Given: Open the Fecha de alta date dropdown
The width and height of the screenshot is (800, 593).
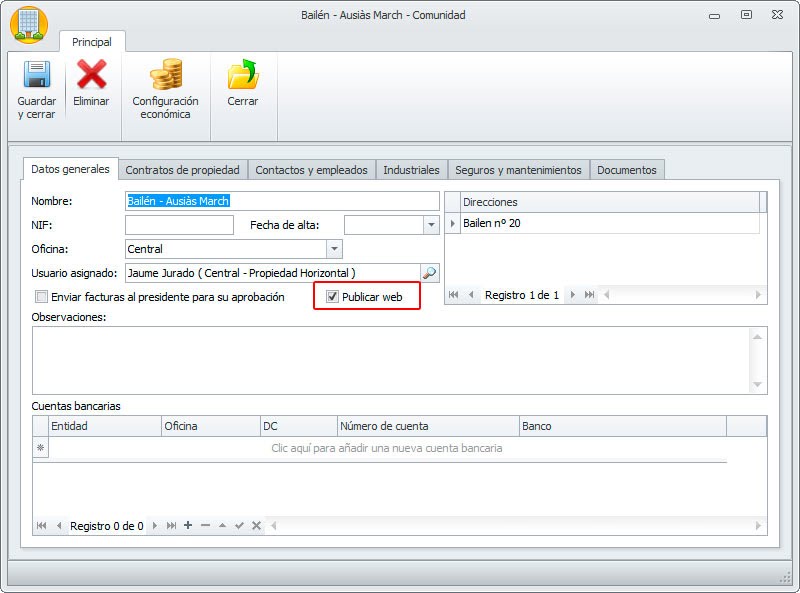Looking at the screenshot, I should (x=431, y=225).
